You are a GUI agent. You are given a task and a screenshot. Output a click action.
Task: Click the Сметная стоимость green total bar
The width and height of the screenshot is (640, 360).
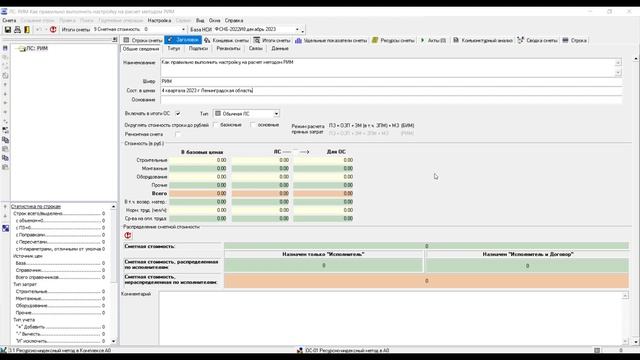click(x=426, y=246)
